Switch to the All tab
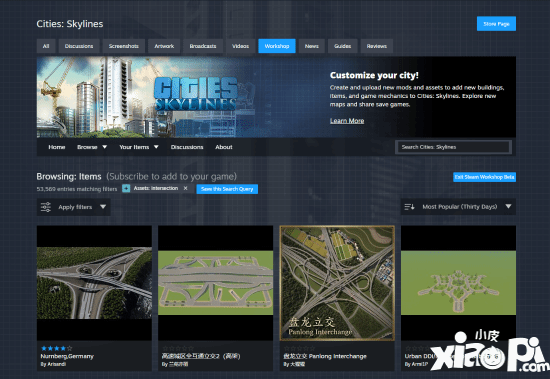This screenshot has height=379, width=550. [x=46, y=46]
